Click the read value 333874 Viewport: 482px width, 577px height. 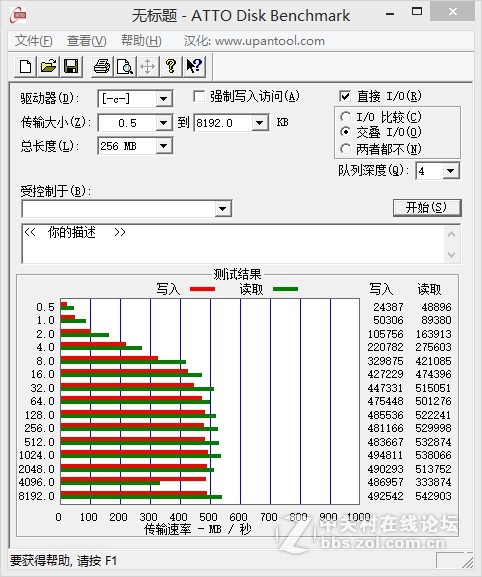coord(433,482)
